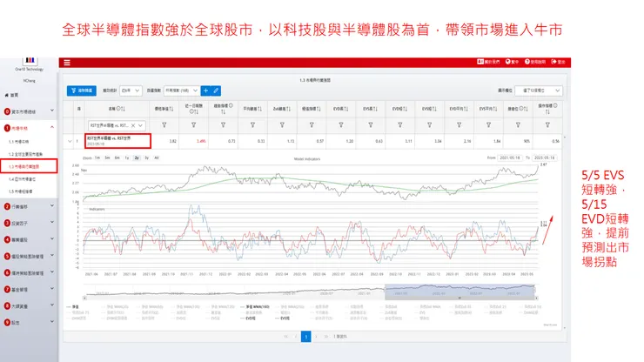Open sidebar submenu item 1.2
The image size is (644, 362).
(25, 154)
